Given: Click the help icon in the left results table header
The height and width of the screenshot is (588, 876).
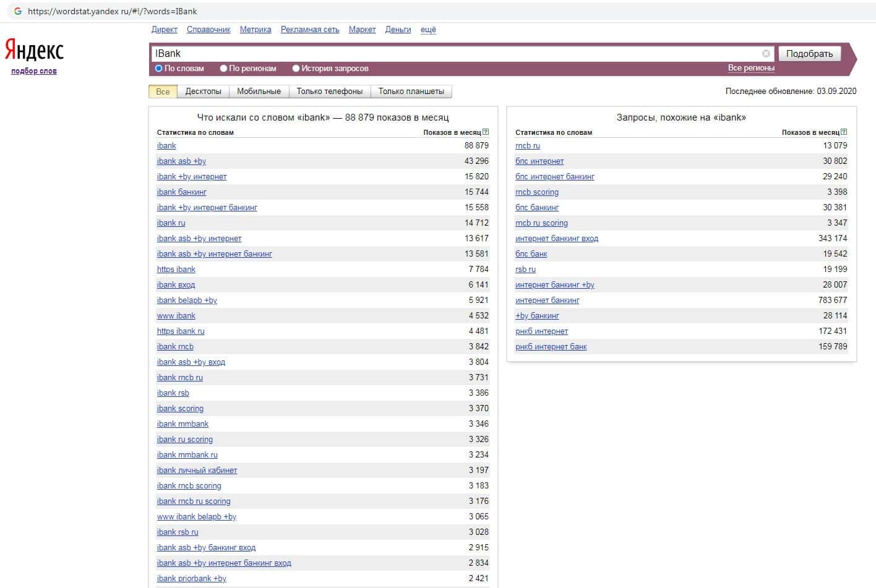Looking at the screenshot, I should 486,132.
